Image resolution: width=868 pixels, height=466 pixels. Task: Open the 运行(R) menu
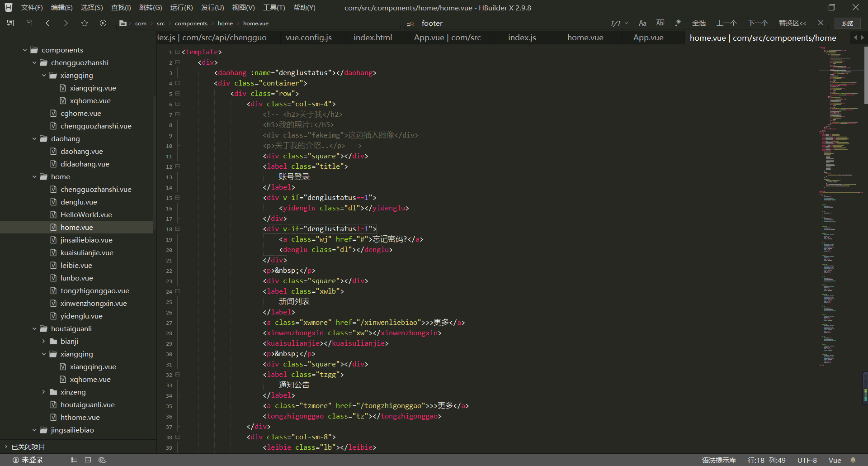point(181,8)
